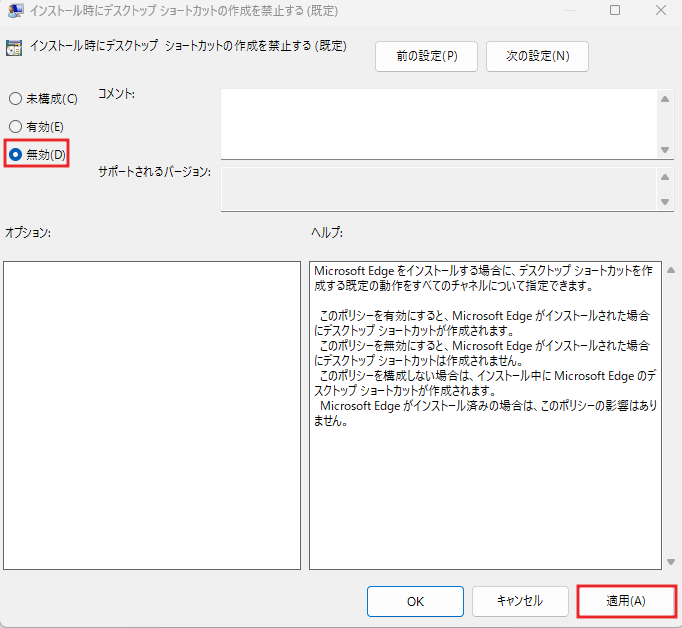Viewport: 682px width, 628px height.
Task: Click help line 'このポリシーを無効にすると'
Action: (x=485, y=346)
